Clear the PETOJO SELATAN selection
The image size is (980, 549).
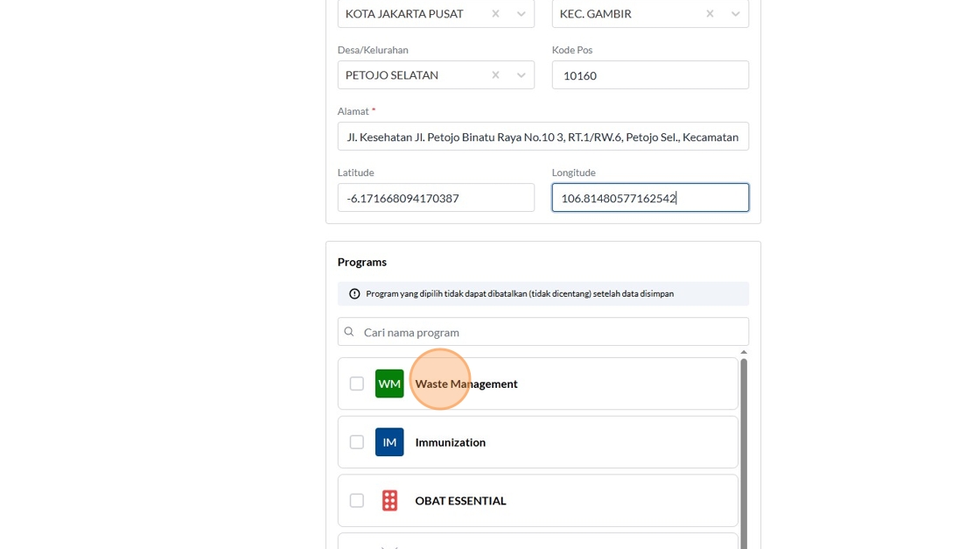[495, 75]
